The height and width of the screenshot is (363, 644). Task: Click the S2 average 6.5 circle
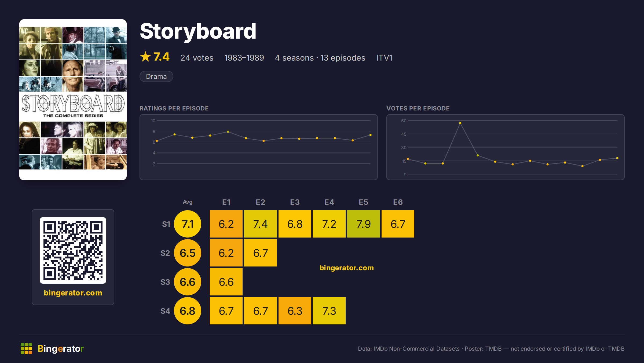click(x=188, y=253)
